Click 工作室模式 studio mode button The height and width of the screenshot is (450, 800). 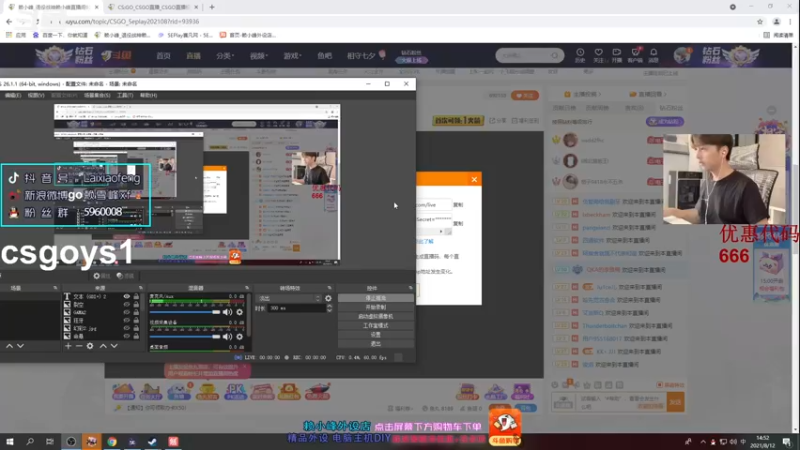click(x=376, y=326)
